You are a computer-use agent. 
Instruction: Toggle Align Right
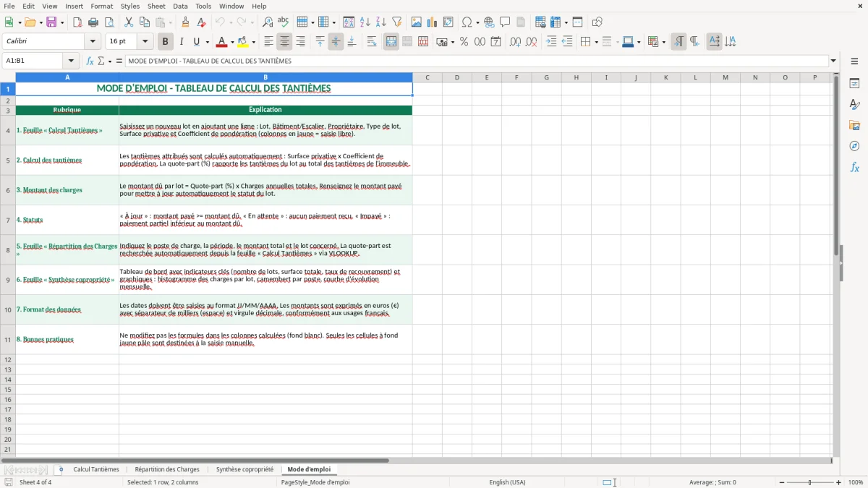tap(300, 42)
